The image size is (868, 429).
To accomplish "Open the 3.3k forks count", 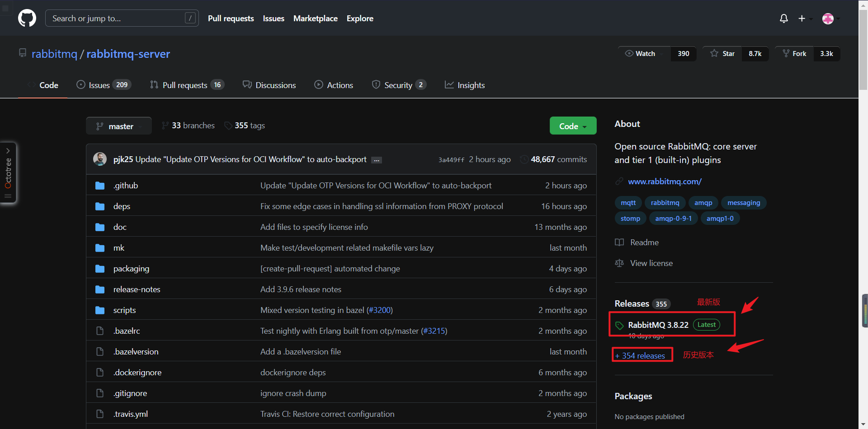I will click(827, 54).
